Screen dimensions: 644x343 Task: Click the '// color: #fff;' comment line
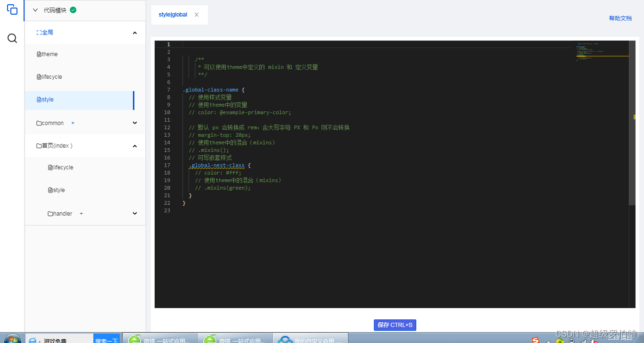pyautogui.click(x=218, y=173)
